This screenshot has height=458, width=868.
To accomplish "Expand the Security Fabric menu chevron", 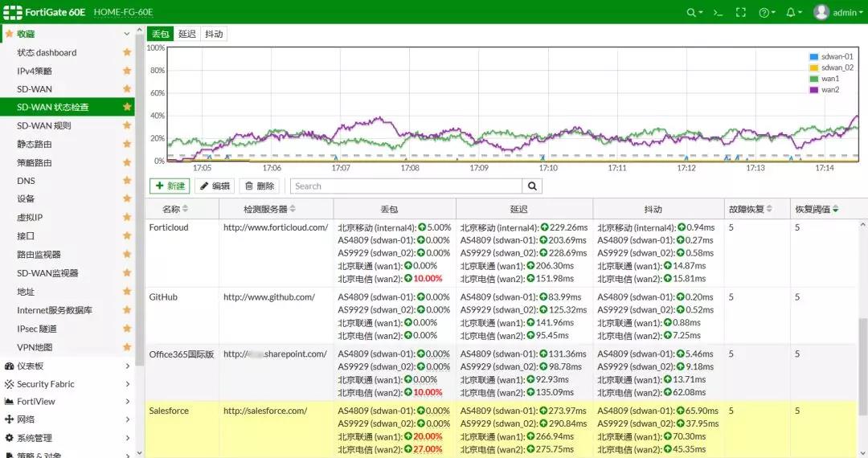I will 127,384.
